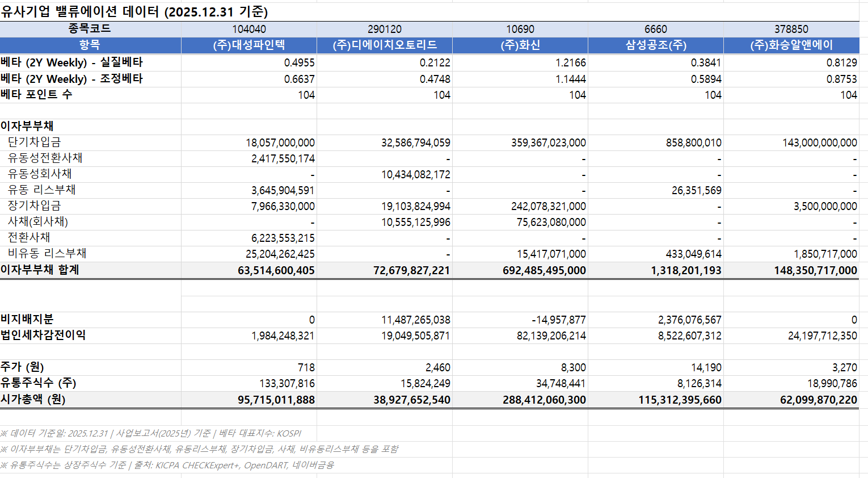The image size is (868, 478).
Task: Click the (주)대성파인텍 column header
Action: point(249,45)
